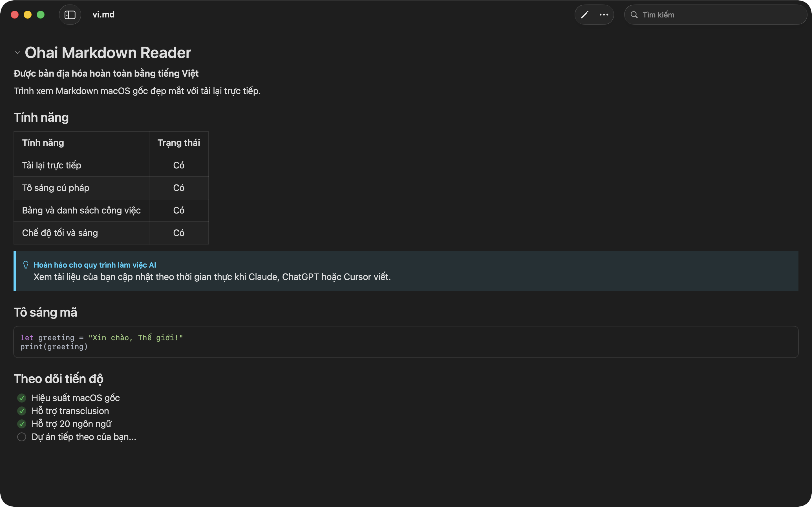Click the search magnifier icon
The width and height of the screenshot is (812, 507).
pos(634,15)
